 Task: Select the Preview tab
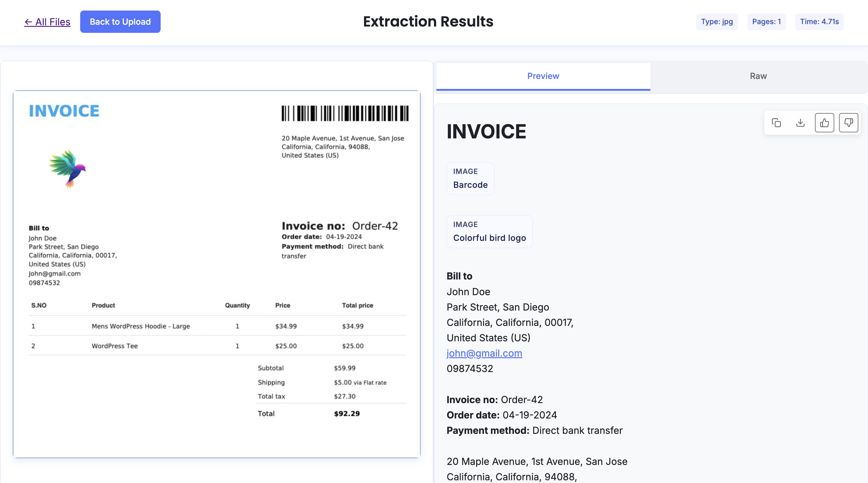click(x=543, y=76)
